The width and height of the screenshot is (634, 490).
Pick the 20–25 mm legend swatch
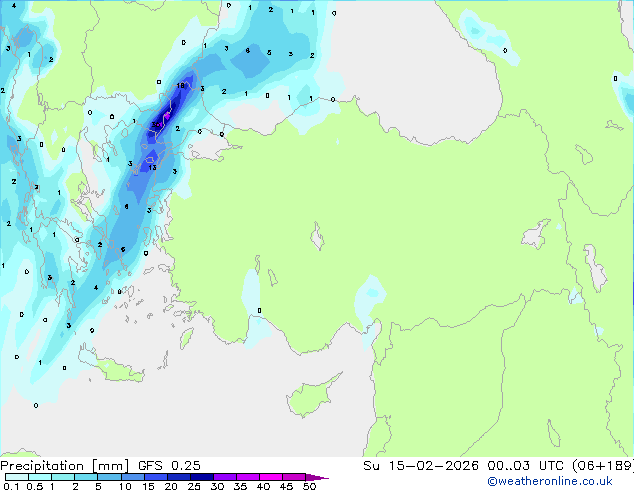tap(178, 477)
